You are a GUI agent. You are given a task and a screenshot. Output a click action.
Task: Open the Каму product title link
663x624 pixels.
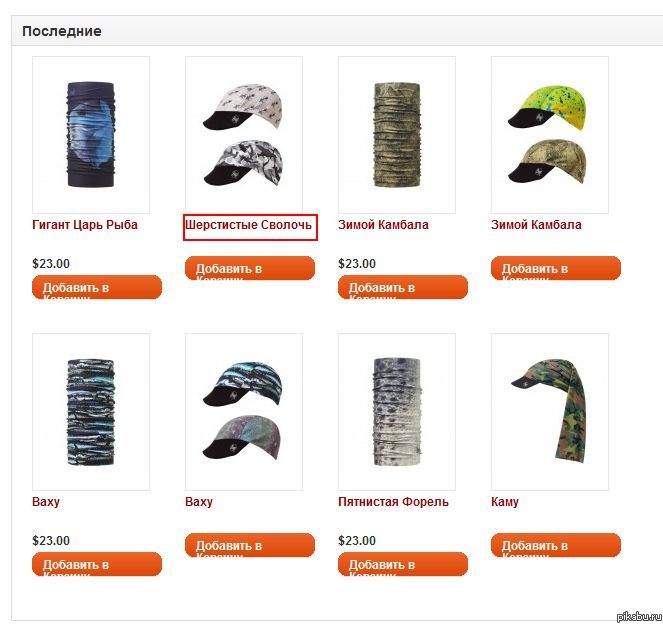pos(505,502)
